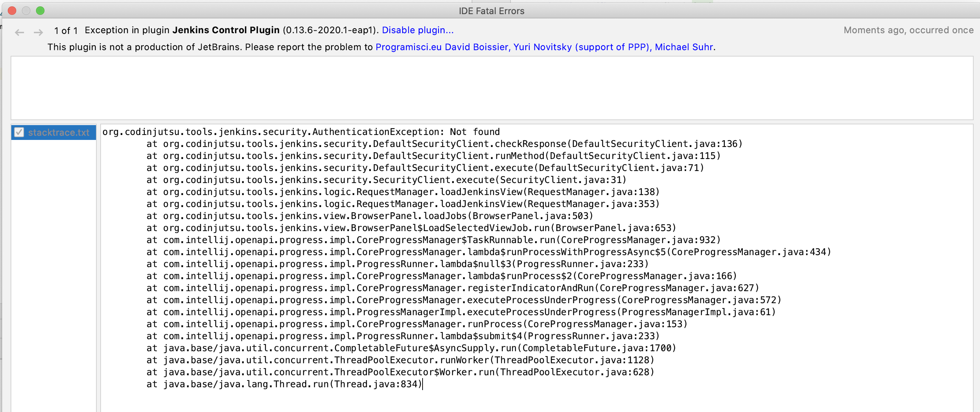The height and width of the screenshot is (412, 980).
Task: Click the bold Jenkins Control Plugin name
Action: (x=226, y=30)
